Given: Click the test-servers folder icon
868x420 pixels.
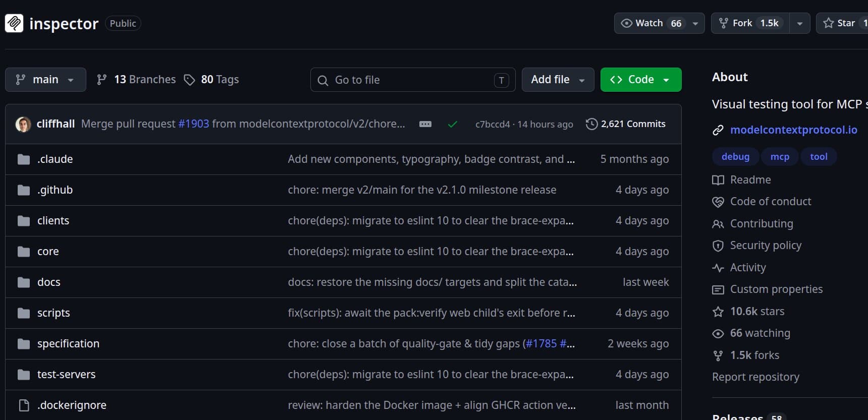Looking at the screenshot, I should tap(24, 375).
